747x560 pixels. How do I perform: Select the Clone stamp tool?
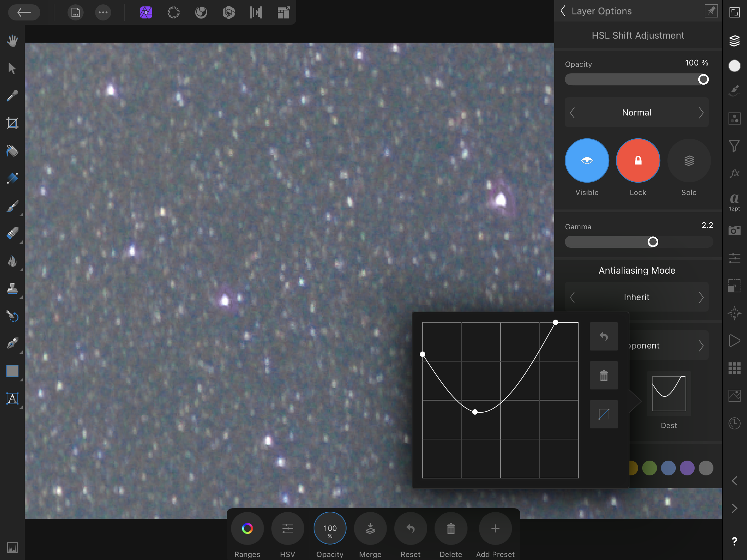[12, 289]
